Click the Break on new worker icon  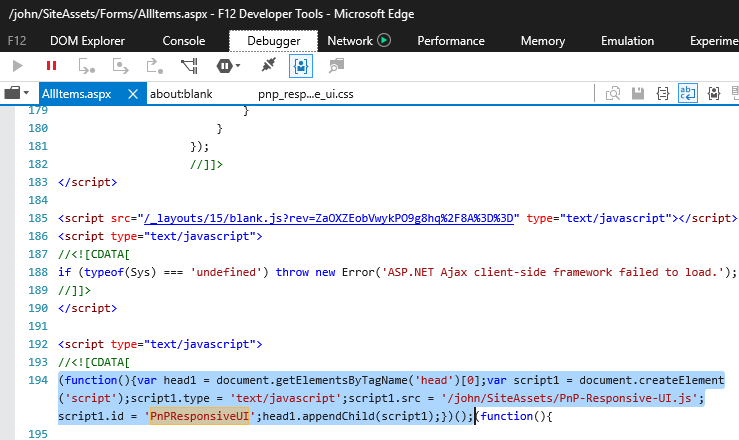coord(189,66)
